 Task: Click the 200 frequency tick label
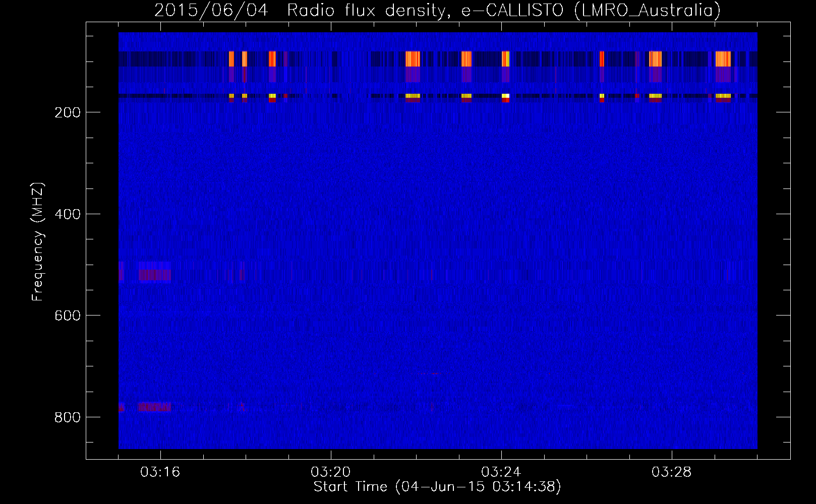click(67, 112)
